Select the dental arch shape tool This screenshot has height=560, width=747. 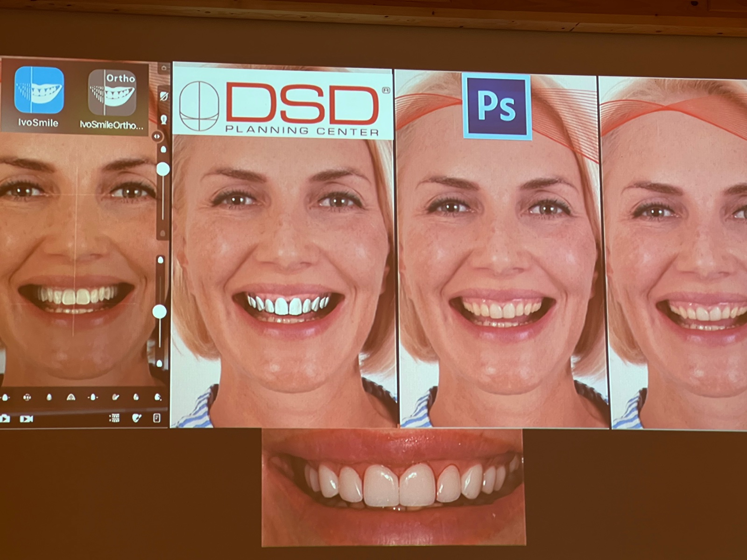pos(71,397)
